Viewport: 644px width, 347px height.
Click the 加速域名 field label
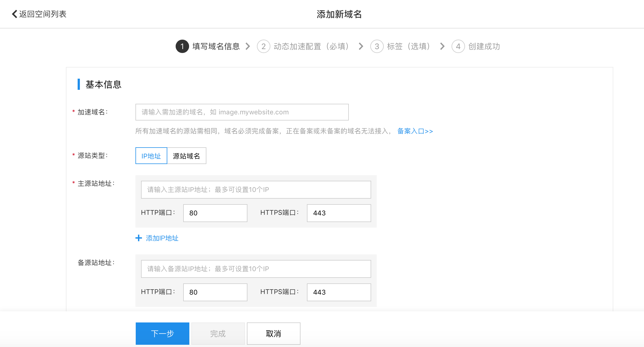pos(92,112)
